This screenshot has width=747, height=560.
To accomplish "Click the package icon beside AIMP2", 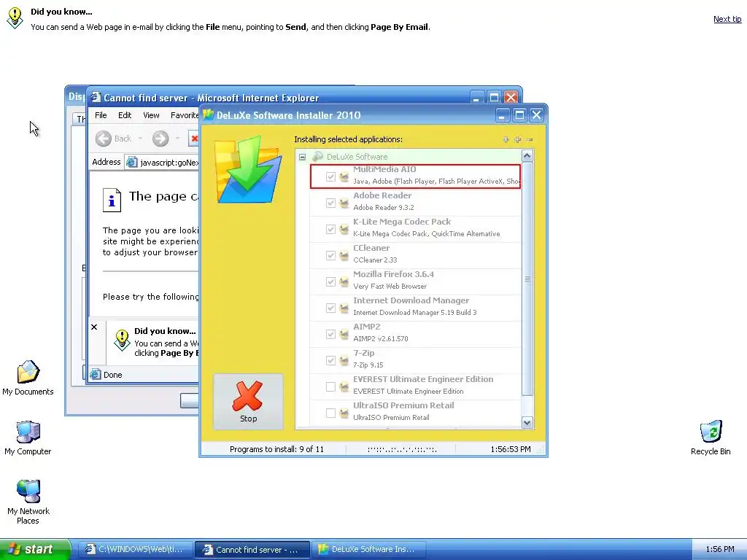I will pos(344,334).
